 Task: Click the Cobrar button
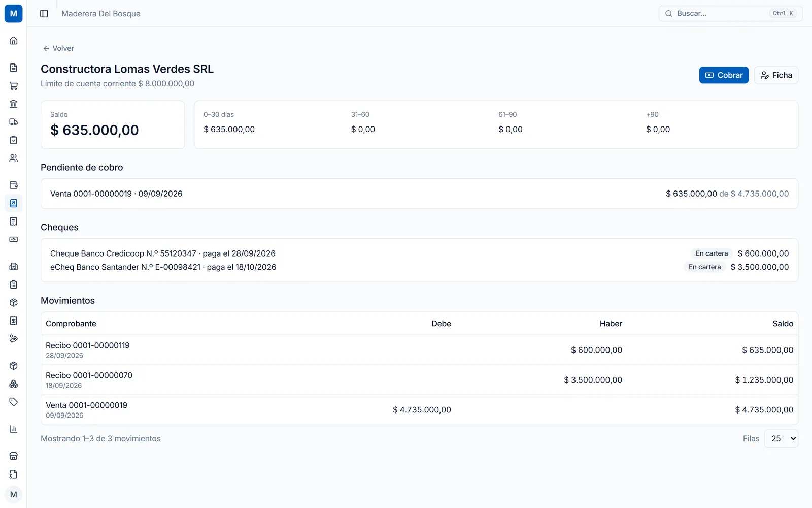click(x=724, y=75)
